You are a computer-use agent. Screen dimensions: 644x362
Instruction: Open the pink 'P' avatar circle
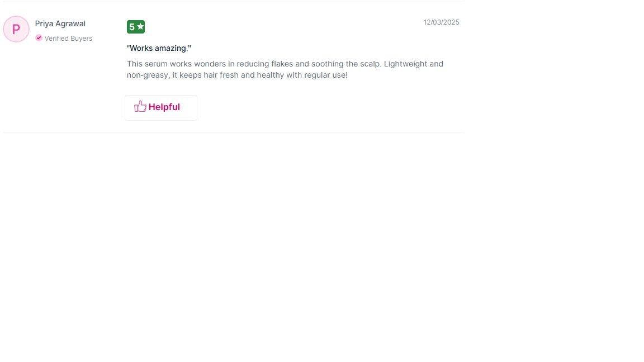pos(16,29)
